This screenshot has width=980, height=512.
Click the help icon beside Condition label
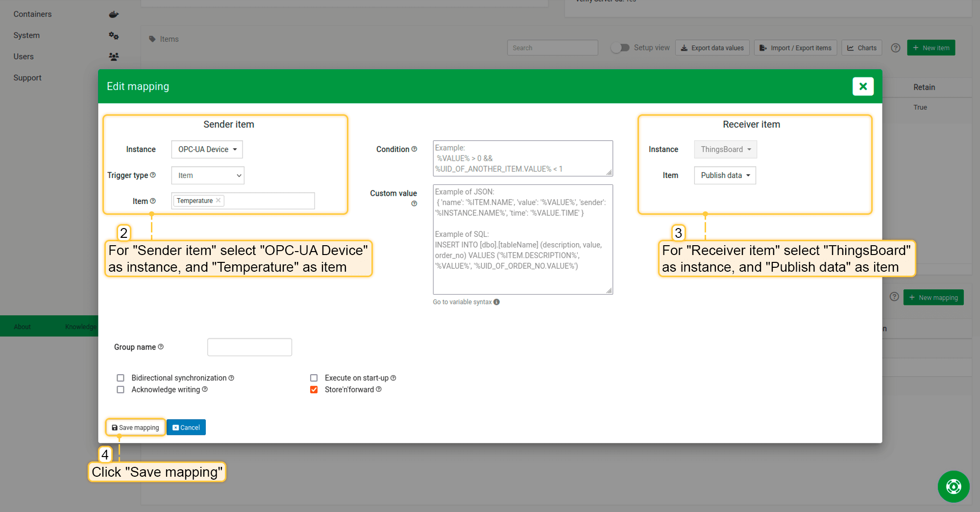(414, 149)
